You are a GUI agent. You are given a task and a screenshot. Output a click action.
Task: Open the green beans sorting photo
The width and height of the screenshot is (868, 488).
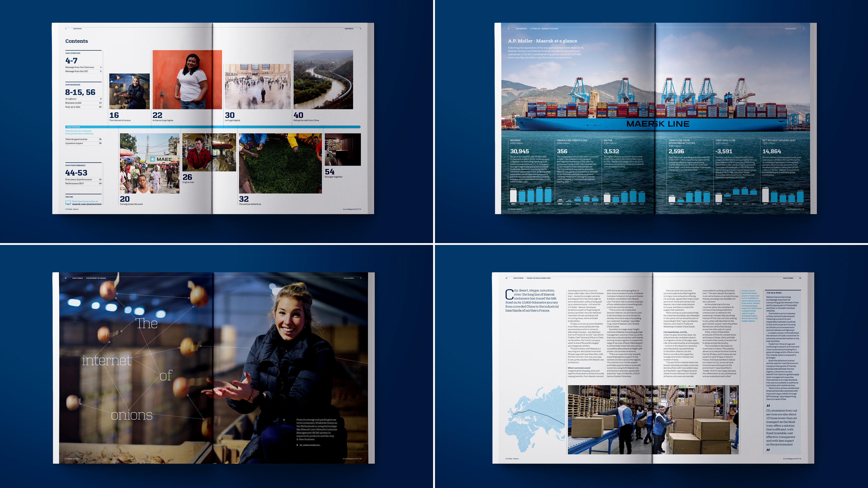[280, 163]
